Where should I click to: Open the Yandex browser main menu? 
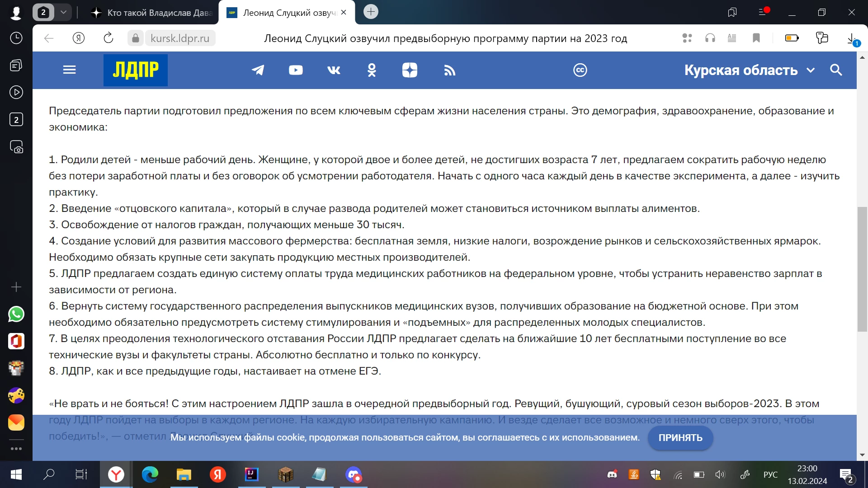[x=763, y=12]
